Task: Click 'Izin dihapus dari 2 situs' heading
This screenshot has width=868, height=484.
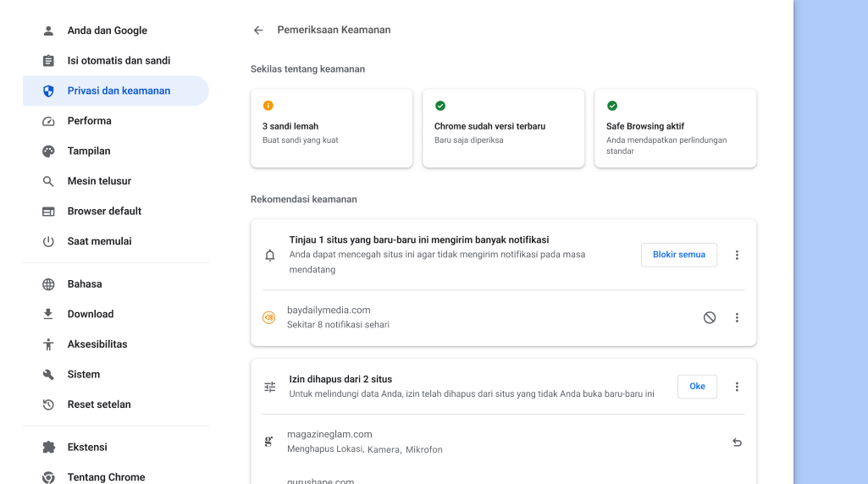Action: click(340, 379)
